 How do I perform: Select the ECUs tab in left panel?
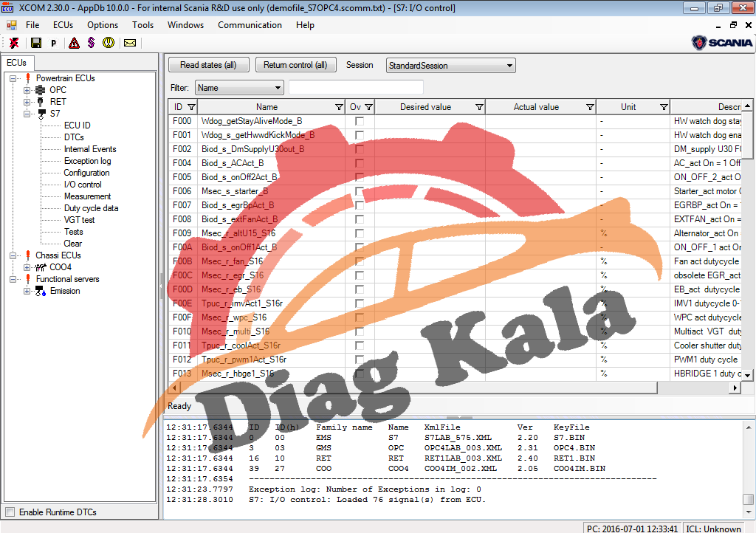tap(17, 63)
